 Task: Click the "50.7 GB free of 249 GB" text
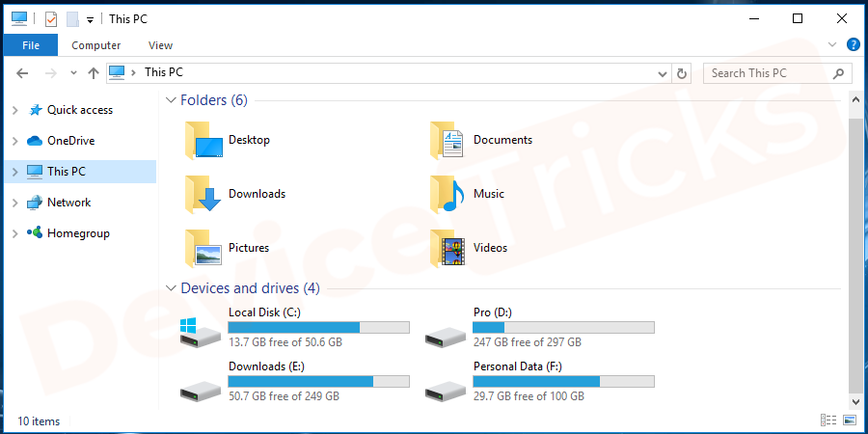[284, 396]
